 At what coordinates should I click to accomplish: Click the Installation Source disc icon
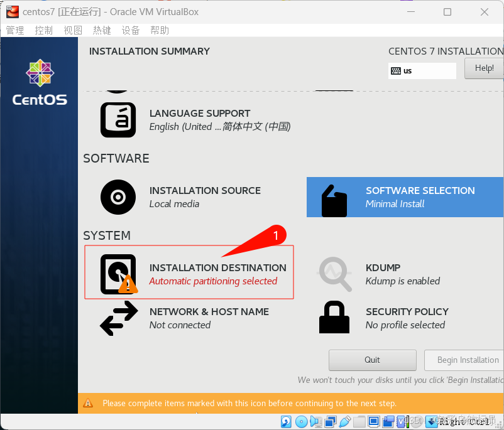pyautogui.click(x=118, y=197)
